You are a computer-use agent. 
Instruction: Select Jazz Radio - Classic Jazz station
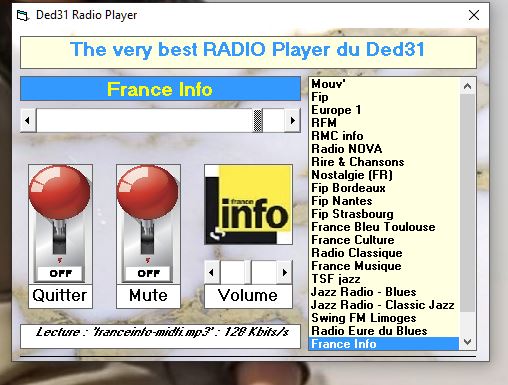(383, 305)
